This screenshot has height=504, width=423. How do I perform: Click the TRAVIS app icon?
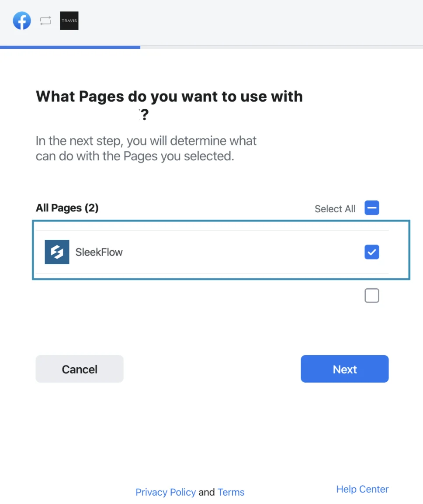coord(69,21)
